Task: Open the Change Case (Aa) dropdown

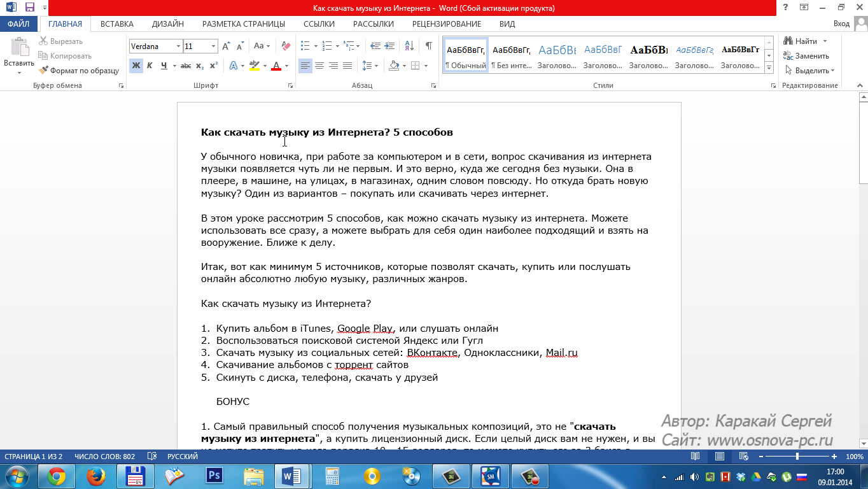Action: pos(262,46)
